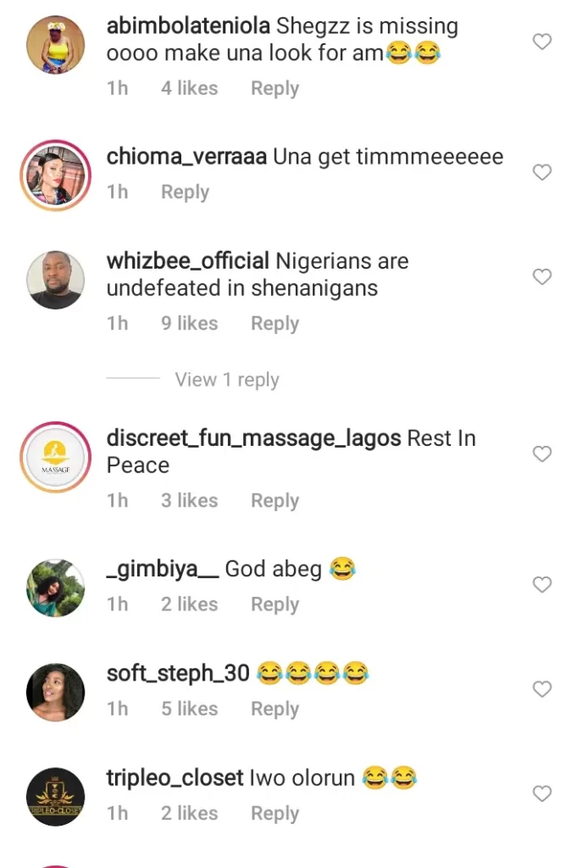Reply to tripleo_closet's comment
Screen dimensions: 588x868
[x=275, y=813]
